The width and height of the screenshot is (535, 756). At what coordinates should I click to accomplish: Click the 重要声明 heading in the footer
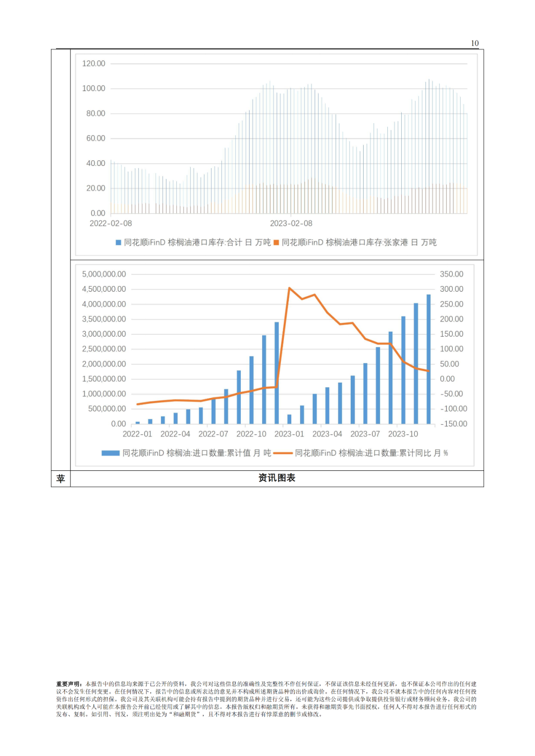coord(69,684)
